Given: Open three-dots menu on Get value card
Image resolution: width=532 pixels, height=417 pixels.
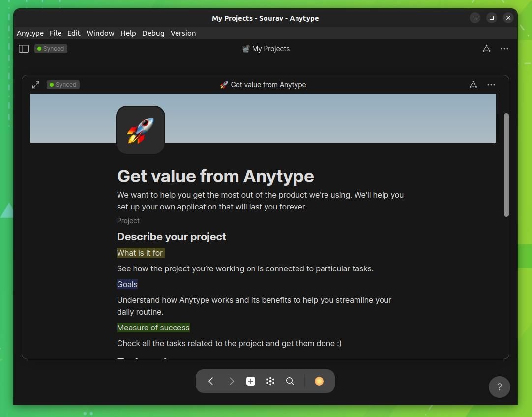Looking at the screenshot, I should click(491, 84).
